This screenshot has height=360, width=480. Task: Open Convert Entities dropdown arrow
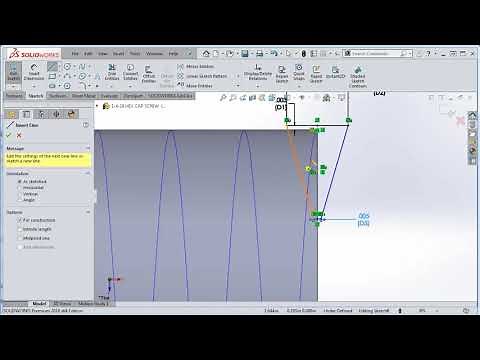tap(130, 86)
